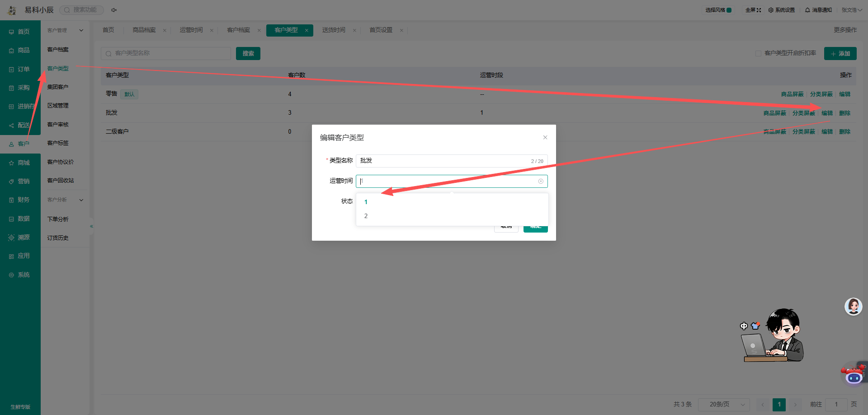Switch to 送货时间 tab
This screenshot has width=868, height=415.
(x=334, y=30)
